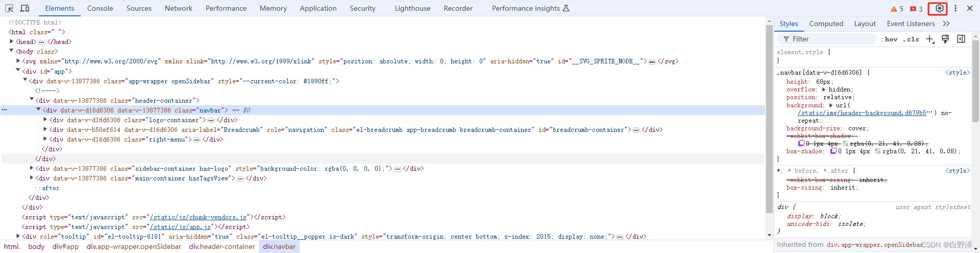Switch to the Security tab

point(362,8)
